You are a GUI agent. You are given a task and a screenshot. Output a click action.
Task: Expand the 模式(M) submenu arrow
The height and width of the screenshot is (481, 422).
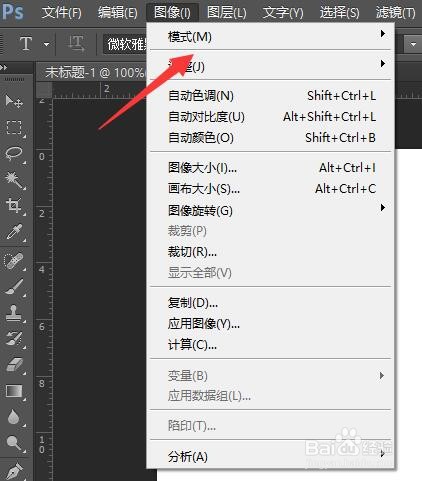coord(383,34)
